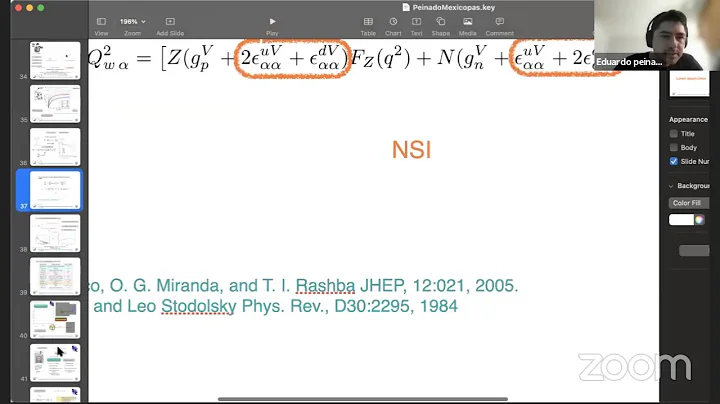Click the slide layout preview thumbnail
The width and height of the screenshot is (720, 404).
pos(689,84)
